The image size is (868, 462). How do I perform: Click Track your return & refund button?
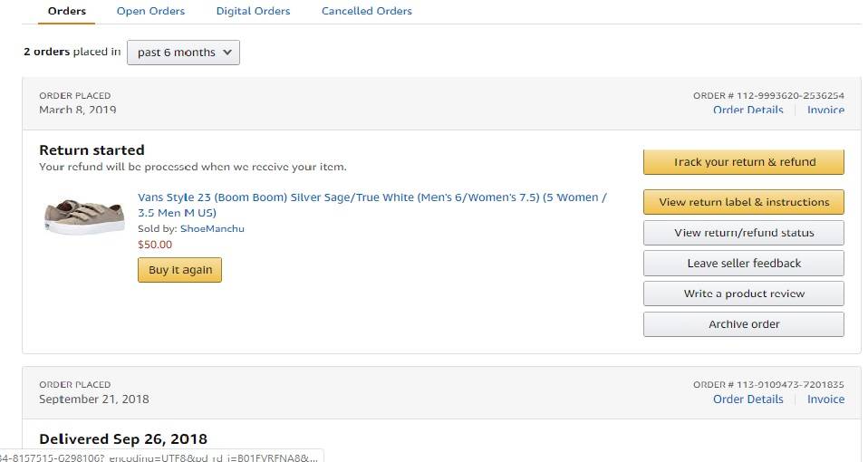tap(744, 162)
